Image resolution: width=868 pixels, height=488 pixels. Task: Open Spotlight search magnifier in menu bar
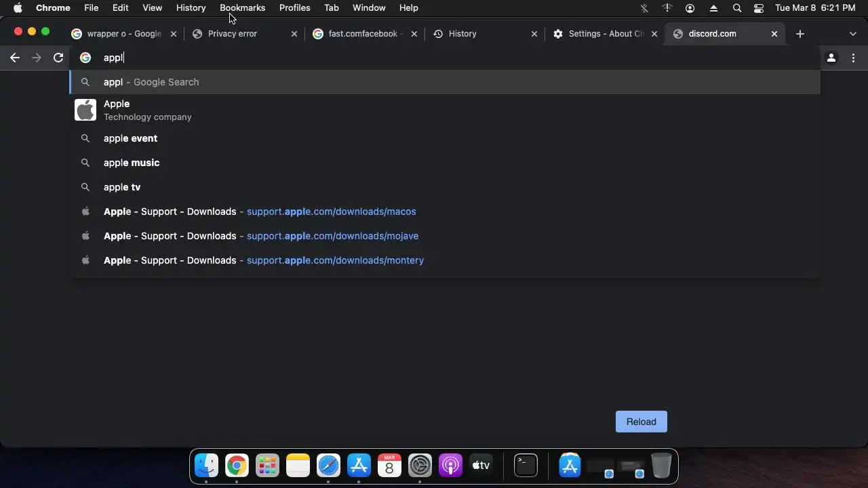pos(737,8)
